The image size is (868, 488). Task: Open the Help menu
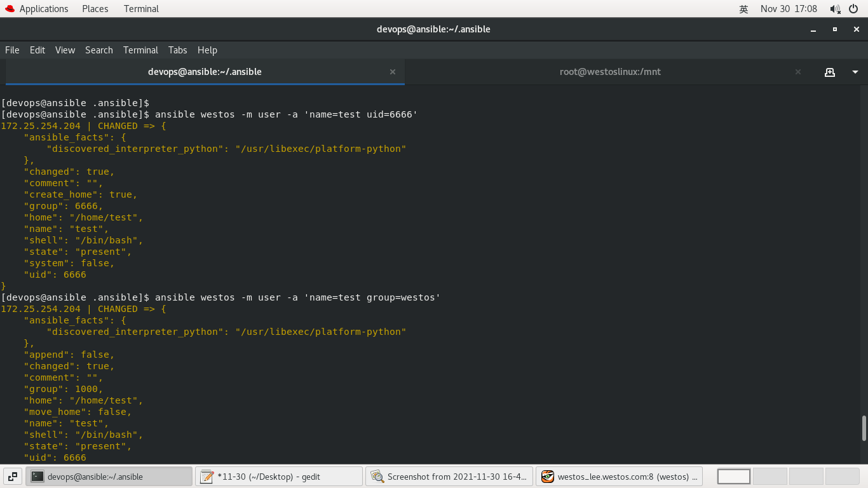[207, 50]
